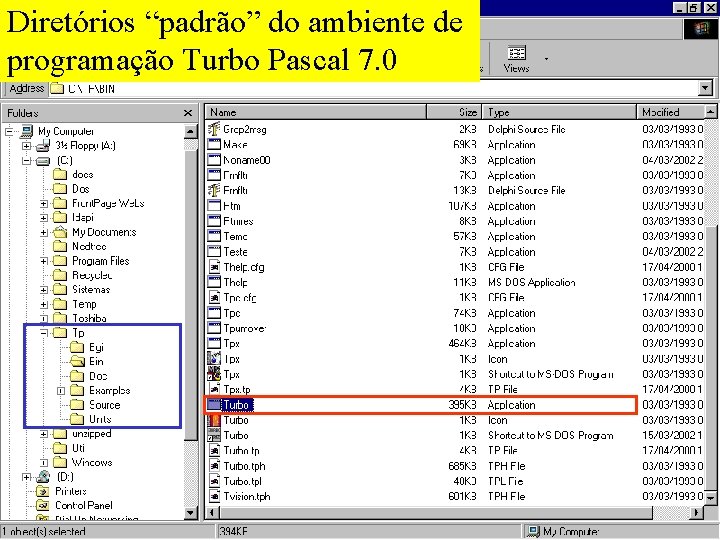
Task: Collapse the My Computer tree node
Action: click(9, 132)
